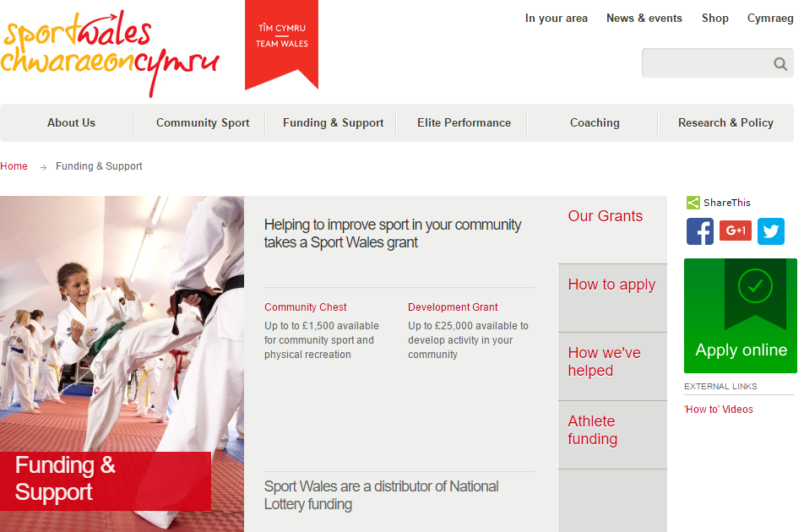This screenshot has width=804, height=532.
Task: Click the search magnifier icon
Action: pos(780,63)
